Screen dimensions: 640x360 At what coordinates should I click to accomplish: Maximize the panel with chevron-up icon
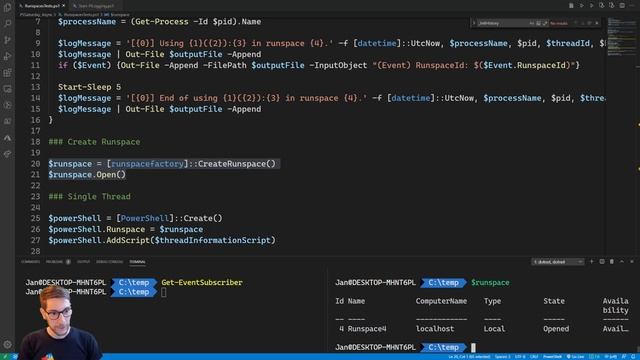622,262
